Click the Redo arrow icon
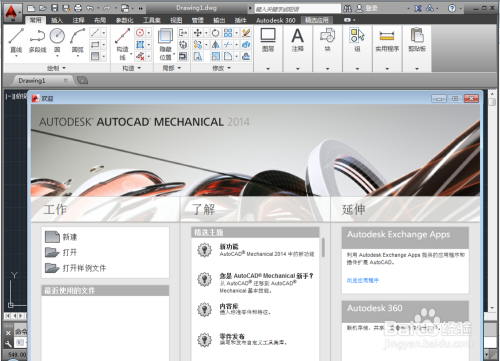Viewport: 500px width, 361px height. click(107, 8)
